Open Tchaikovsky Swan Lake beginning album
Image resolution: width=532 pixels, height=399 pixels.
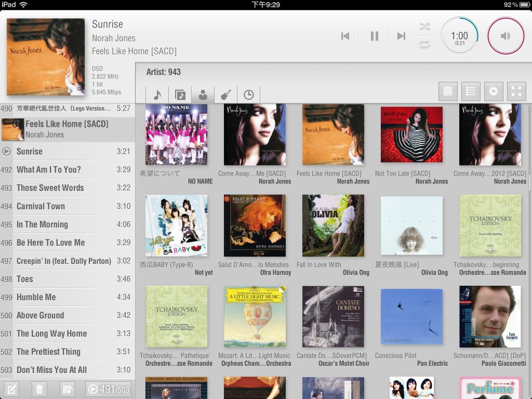pyautogui.click(x=490, y=225)
